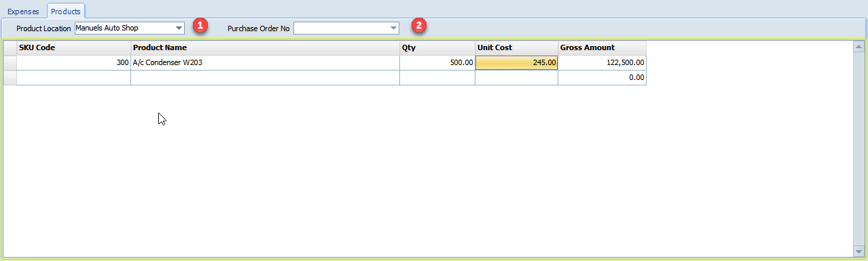This screenshot has width=868, height=261.
Task: Click the quantity cell showing 500.00
Action: (438, 62)
